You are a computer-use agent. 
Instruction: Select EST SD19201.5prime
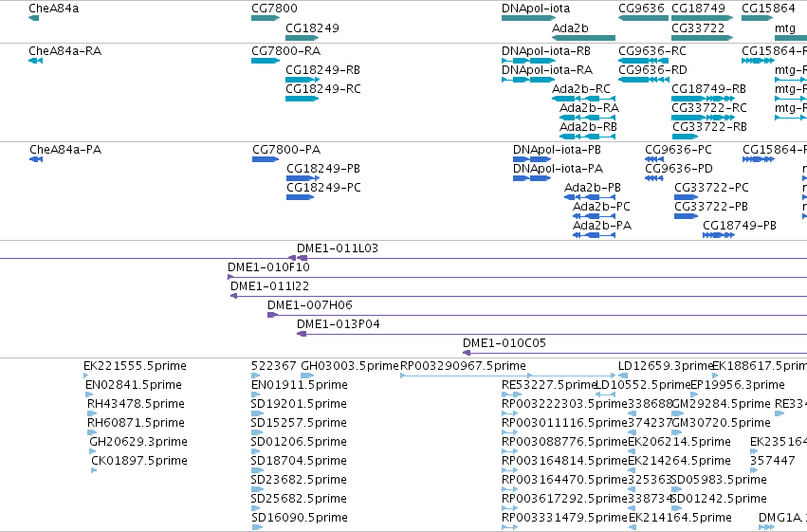tap(299, 404)
